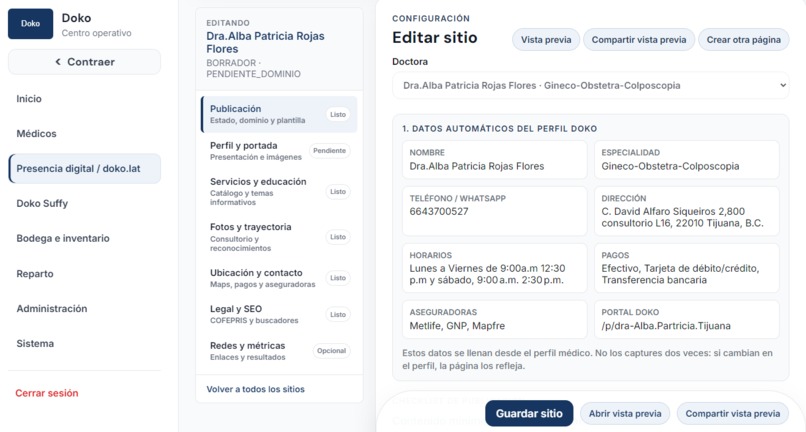
Task: Click insurers value 'Metlife, GNP, Mapfre'
Action: 457,326
